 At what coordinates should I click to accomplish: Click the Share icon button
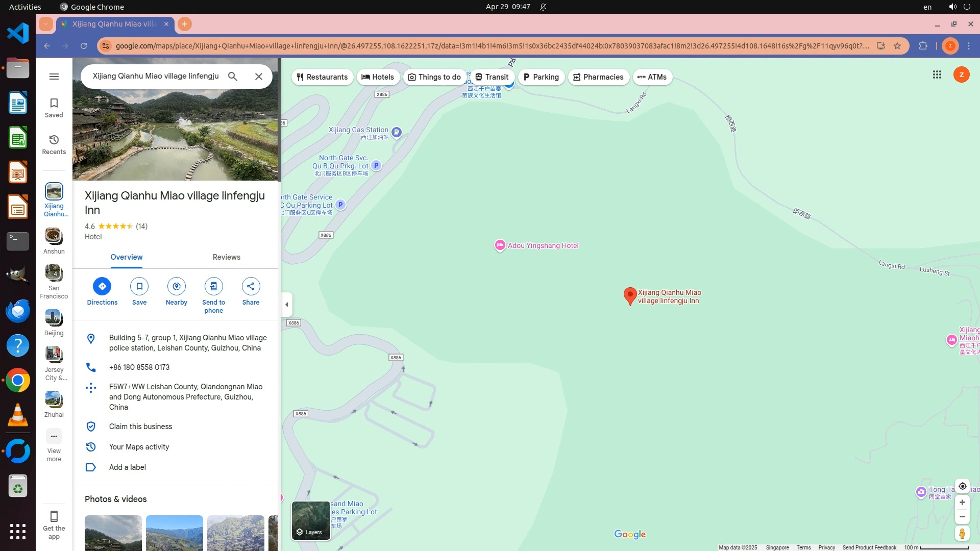coord(251,286)
